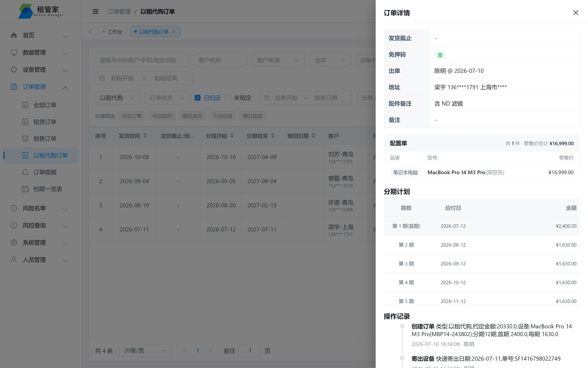Check the 未指定 checkbox
This screenshot has width=588, height=368.
click(x=228, y=98)
